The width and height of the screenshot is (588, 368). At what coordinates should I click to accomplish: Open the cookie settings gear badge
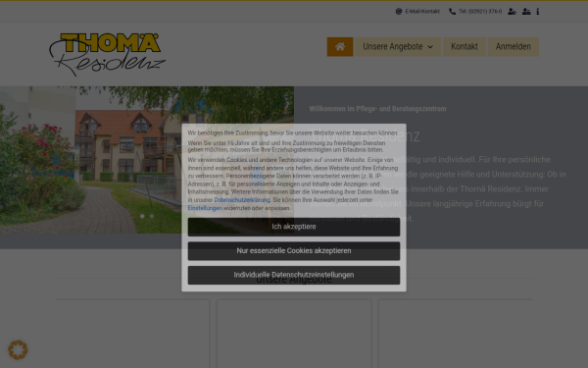(x=18, y=350)
